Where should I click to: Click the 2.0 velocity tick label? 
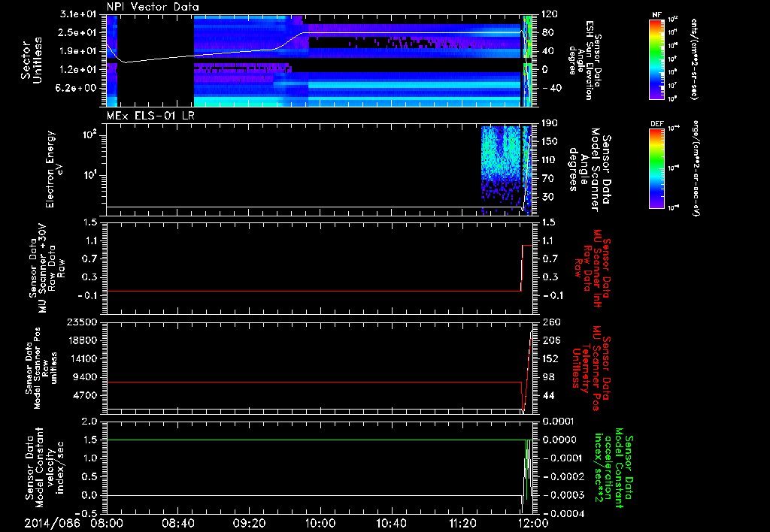click(89, 422)
